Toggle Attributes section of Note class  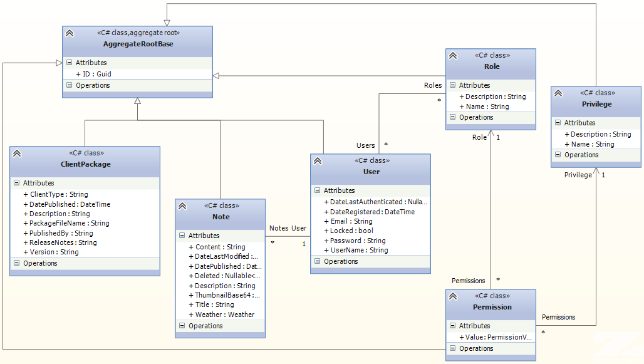(x=182, y=236)
